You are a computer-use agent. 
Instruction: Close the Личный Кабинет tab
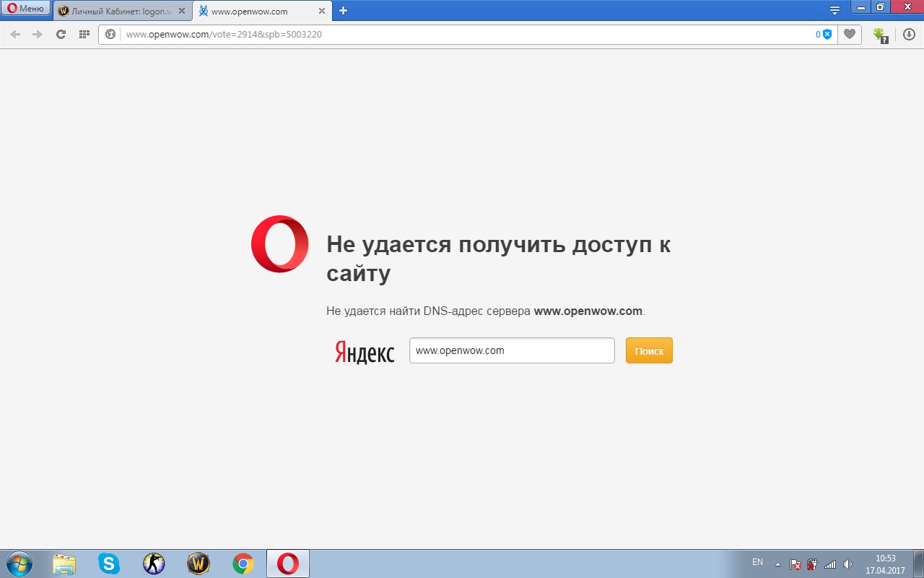pos(182,11)
